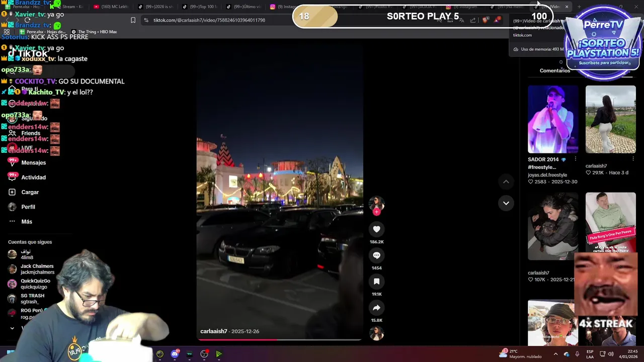Image resolution: width=644 pixels, height=362 pixels.
Task: Follow carlaaish7 with the red plus badge
Action: pyautogui.click(x=376, y=212)
